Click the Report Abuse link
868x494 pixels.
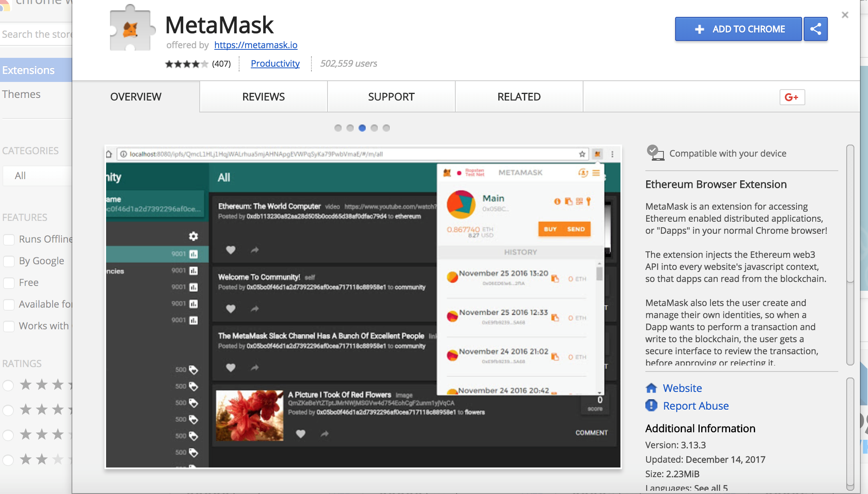coord(695,406)
